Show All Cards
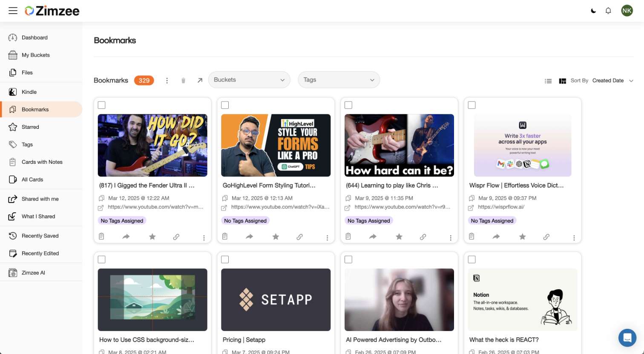This screenshot has height=354, width=644. tap(41, 179)
